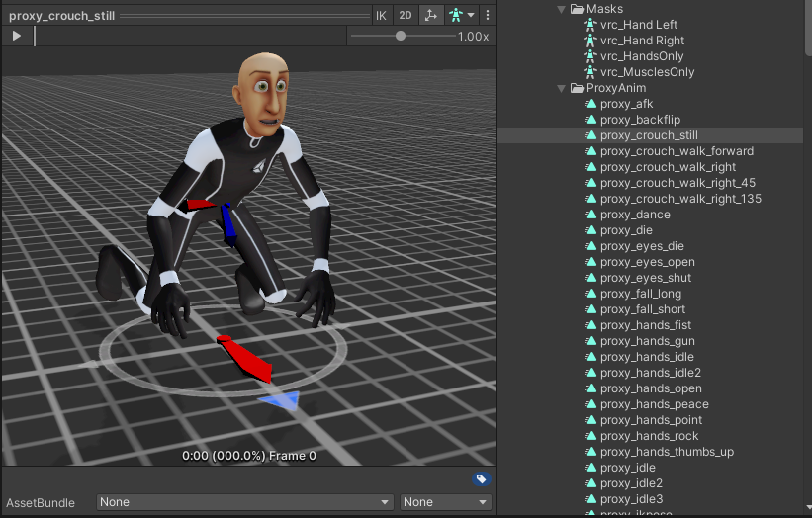Select the proxy_die animation clip
Viewport: 812px width, 518px height.
click(626, 230)
